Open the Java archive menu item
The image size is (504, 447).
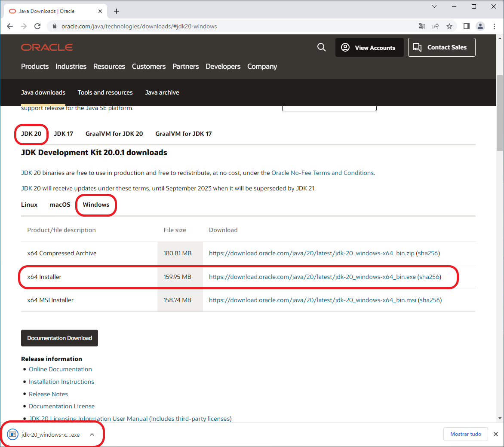tap(162, 92)
